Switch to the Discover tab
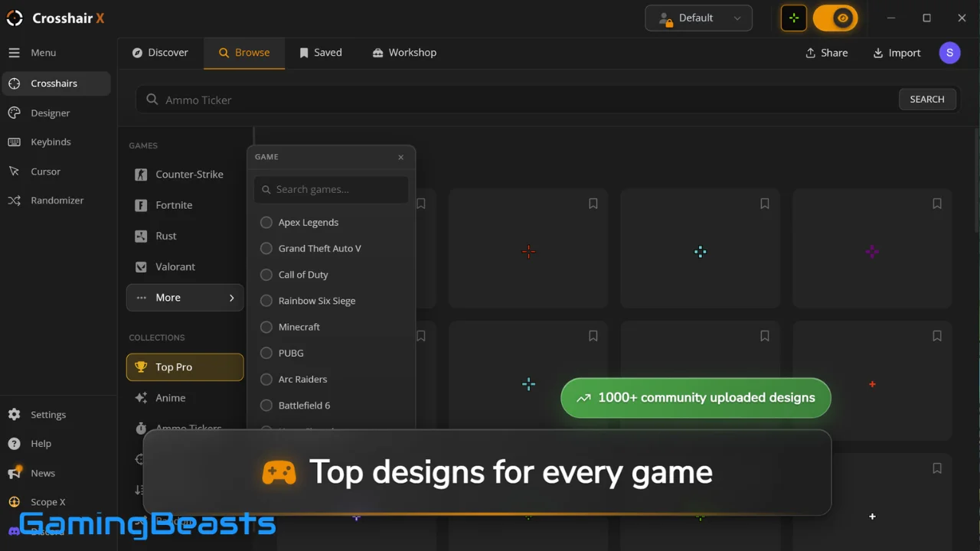This screenshot has height=551, width=980. point(160,53)
